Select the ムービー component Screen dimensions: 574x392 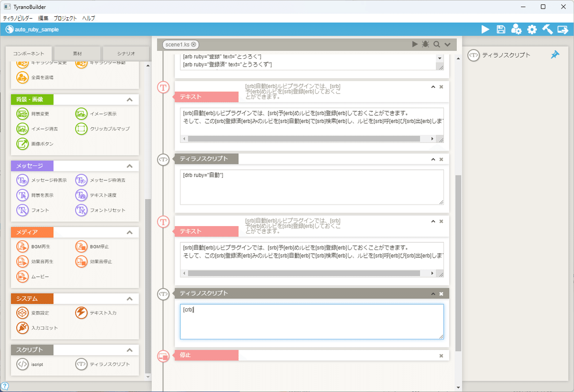pyautogui.click(x=33, y=276)
